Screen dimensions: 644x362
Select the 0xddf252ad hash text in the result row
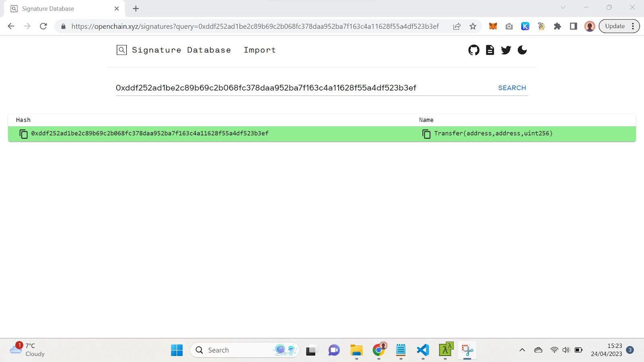point(150,134)
